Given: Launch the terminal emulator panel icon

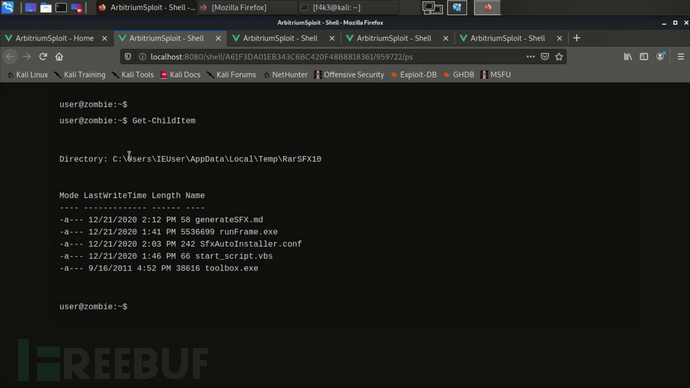Looking at the screenshot, I should (x=61, y=7).
